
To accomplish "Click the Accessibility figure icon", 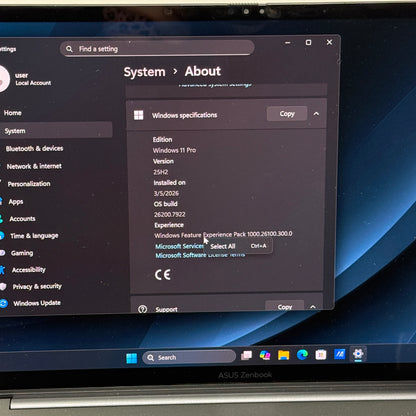I will tap(2, 269).
